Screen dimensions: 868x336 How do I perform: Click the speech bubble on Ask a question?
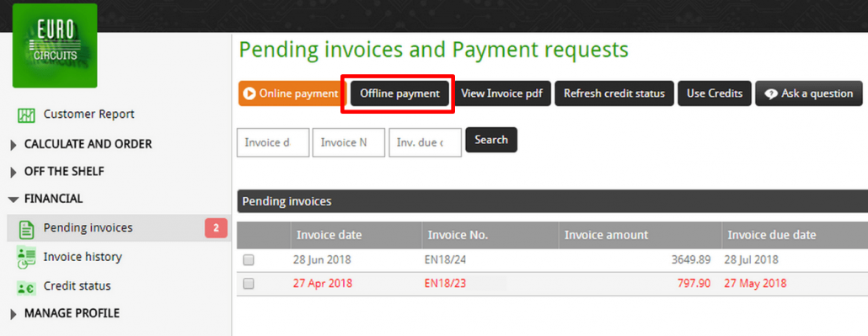tap(771, 94)
